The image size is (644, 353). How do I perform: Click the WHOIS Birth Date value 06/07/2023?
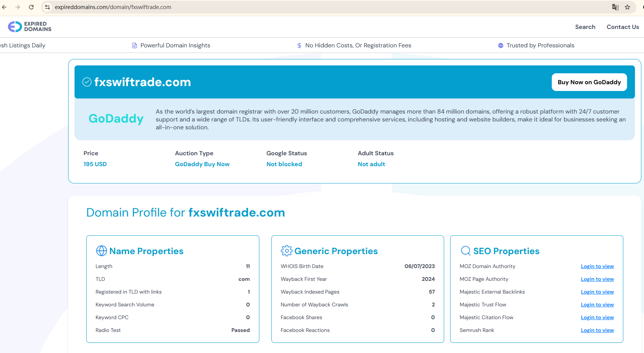420,267
